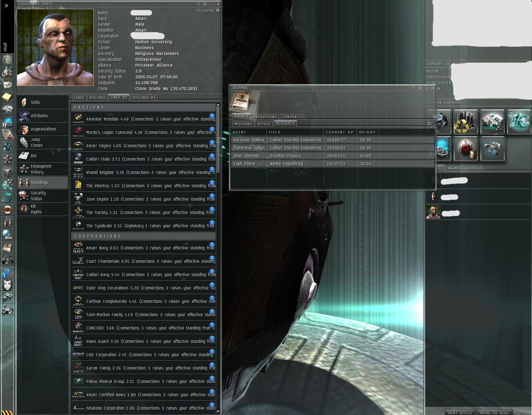Pin the Journal window
Image resolution: width=532 pixels, height=415 pixels.
click(420, 88)
